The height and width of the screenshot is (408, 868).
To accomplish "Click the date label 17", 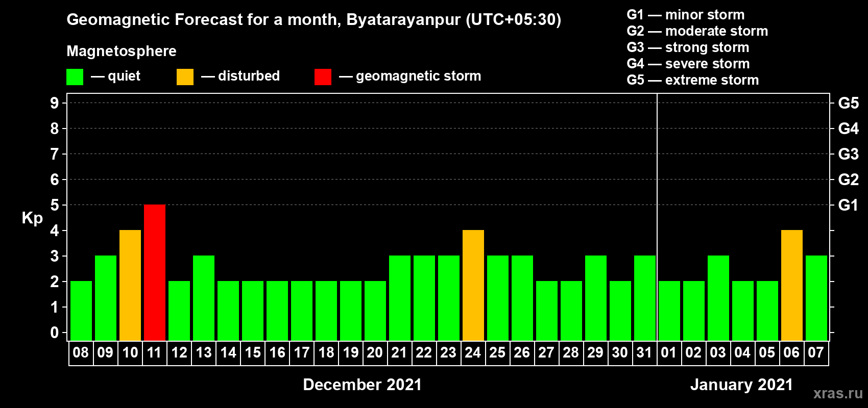I will [302, 352].
